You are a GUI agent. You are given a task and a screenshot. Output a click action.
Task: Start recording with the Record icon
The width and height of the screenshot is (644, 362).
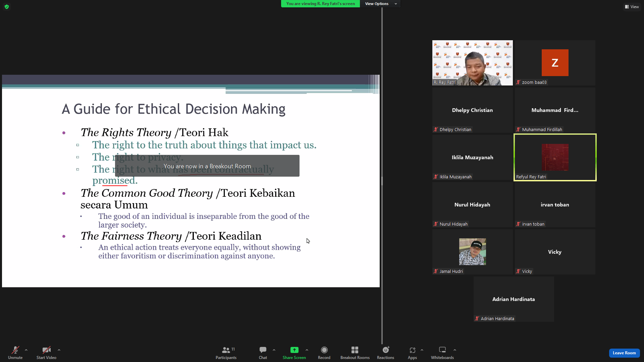coord(324,350)
